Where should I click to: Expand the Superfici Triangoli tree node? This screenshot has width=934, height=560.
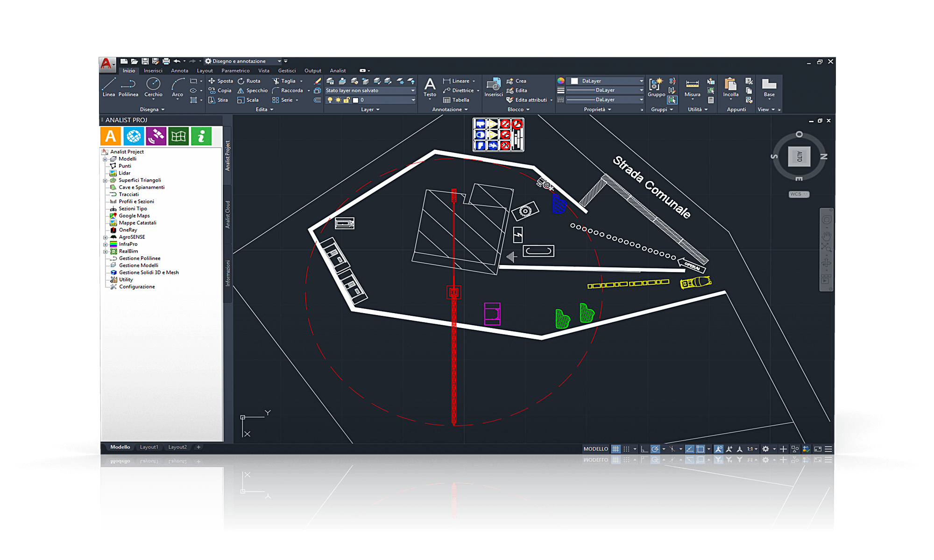[105, 181]
